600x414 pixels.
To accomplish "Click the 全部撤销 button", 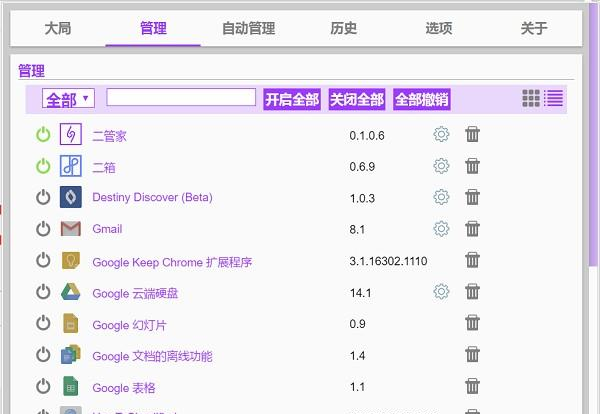I will click(x=422, y=99).
